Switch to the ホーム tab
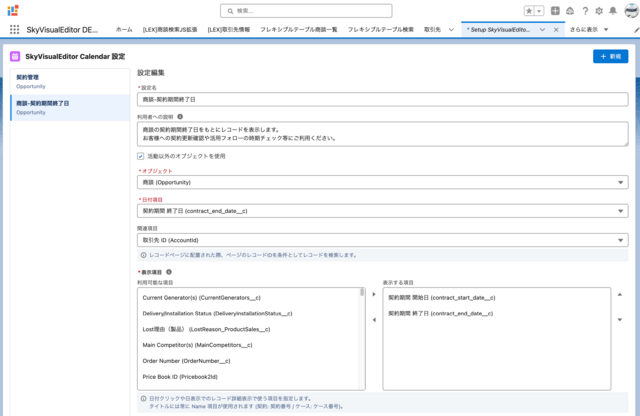This screenshot has width=640, height=416. coord(124,29)
